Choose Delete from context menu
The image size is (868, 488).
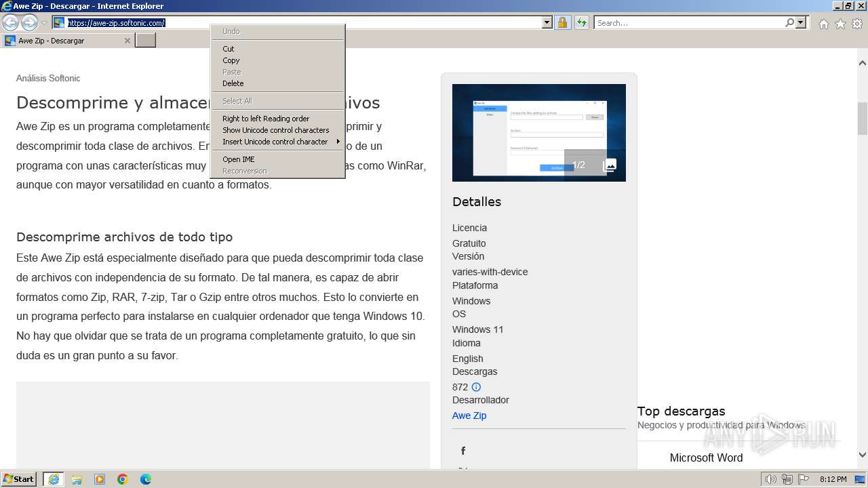click(x=278, y=83)
